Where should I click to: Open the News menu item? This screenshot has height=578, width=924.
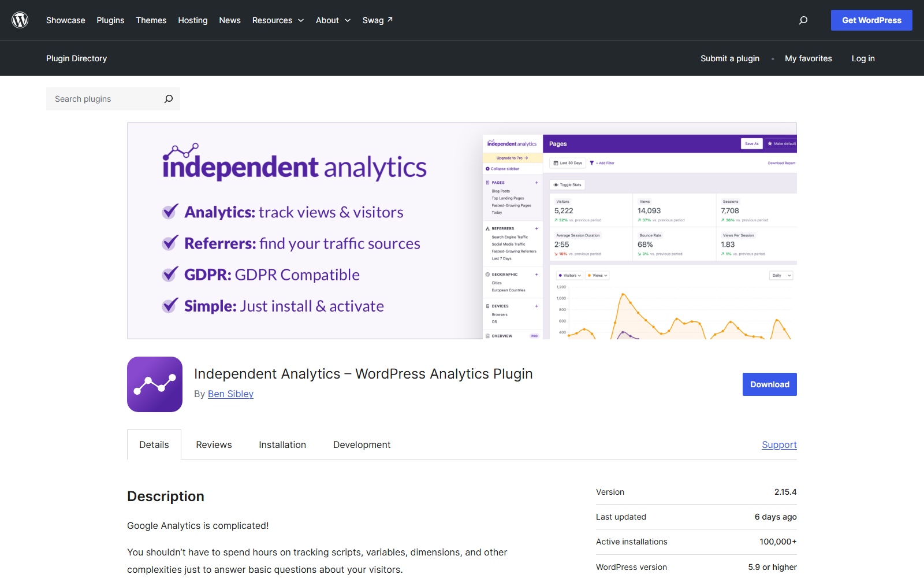coord(230,20)
